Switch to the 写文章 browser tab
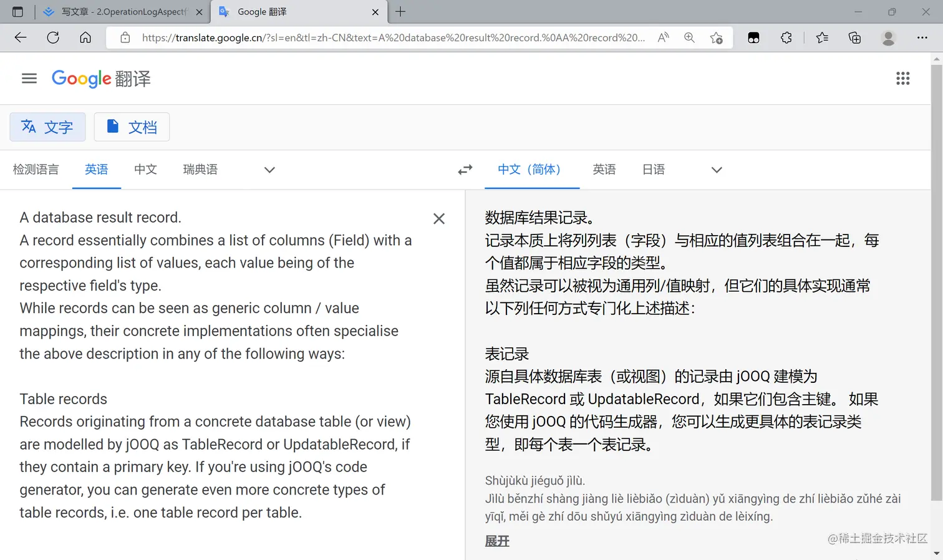The image size is (943, 560). (x=123, y=12)
